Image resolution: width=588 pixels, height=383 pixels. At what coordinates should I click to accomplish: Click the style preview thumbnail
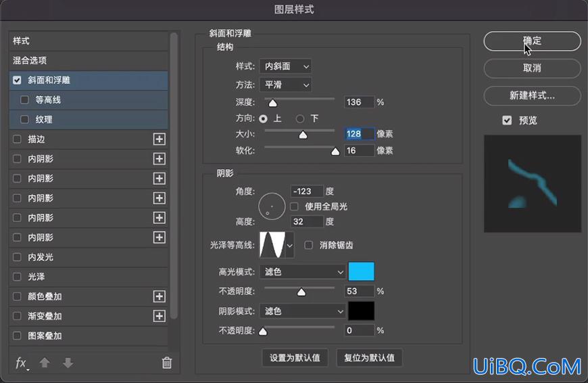[533, 183]
